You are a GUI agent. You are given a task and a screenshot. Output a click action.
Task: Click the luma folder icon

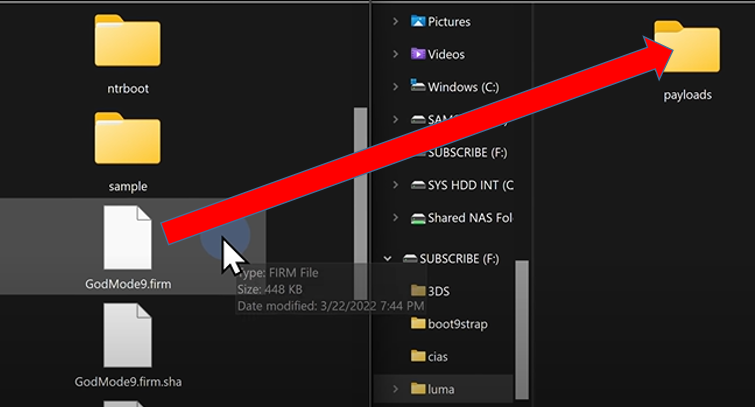(x=418, y=388)
